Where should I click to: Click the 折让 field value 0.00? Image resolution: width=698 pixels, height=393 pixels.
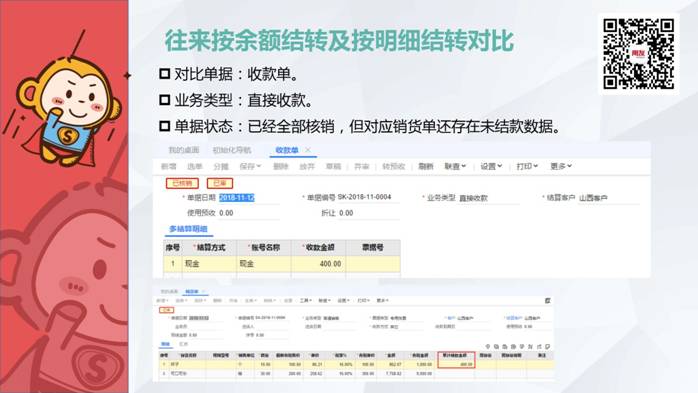click(x=346, y=213)
